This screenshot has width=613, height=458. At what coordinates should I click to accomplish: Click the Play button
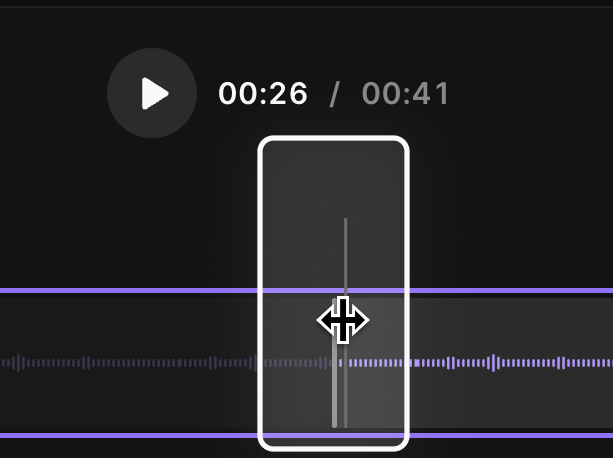(155, 93)
